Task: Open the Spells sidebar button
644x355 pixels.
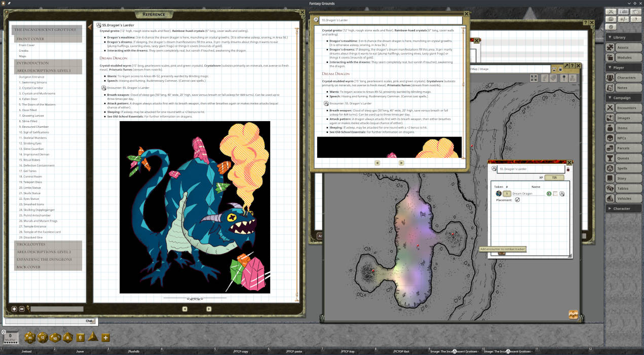Action: pyautogui.click(x=623, y=168)
